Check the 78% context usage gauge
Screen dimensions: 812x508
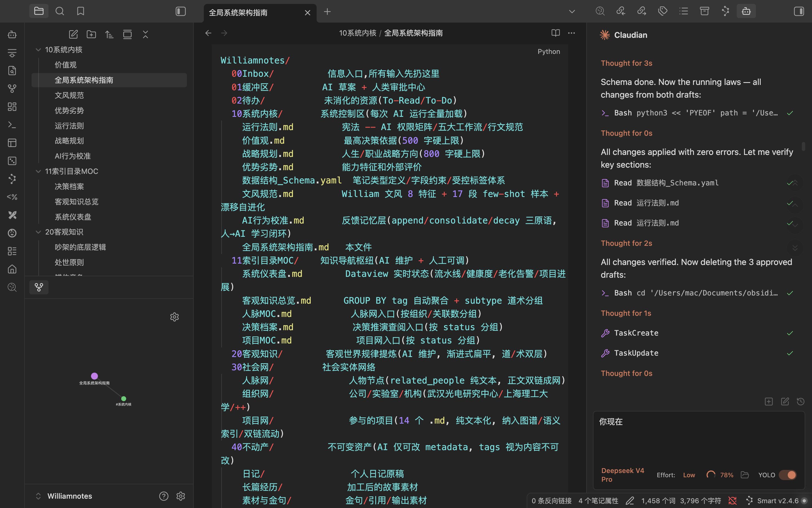coord(720,475)
